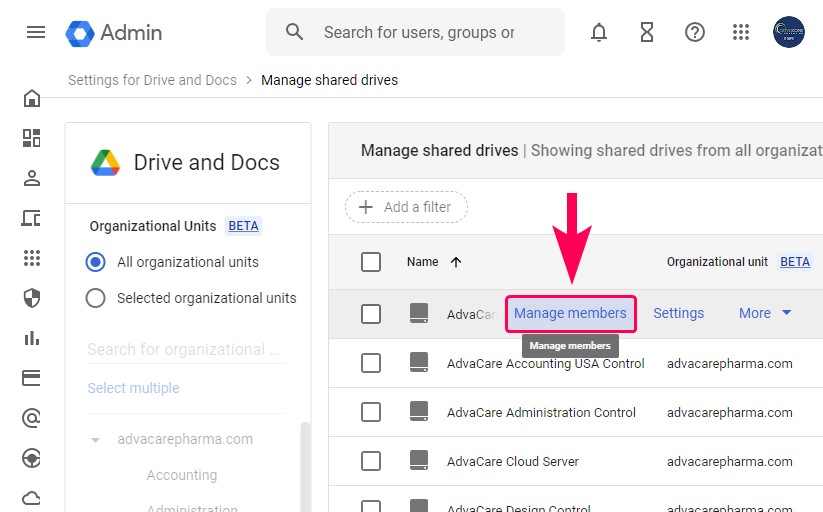Open Security shield icon in sidebar
Screen dimensions: 823x512
click(x=31, y=298)
